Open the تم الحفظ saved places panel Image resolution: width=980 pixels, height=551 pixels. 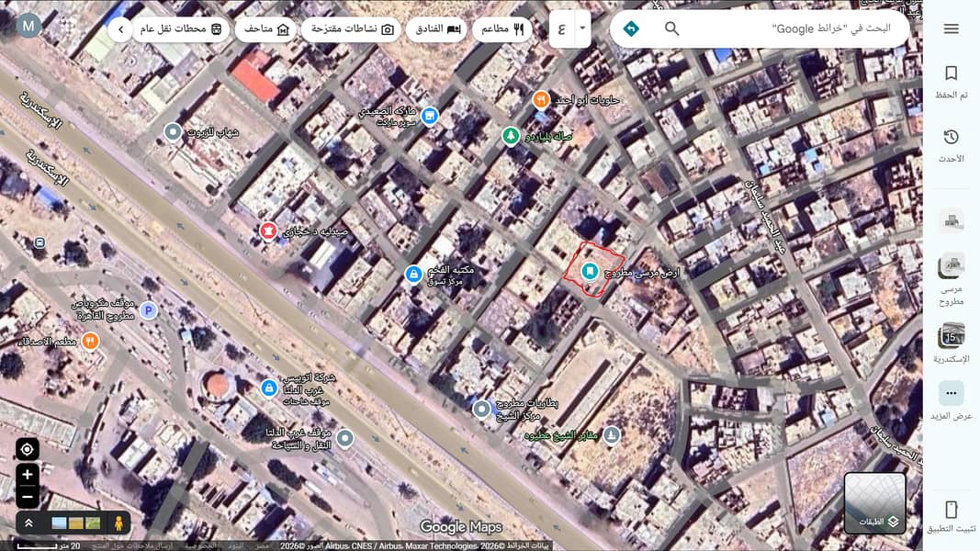[x=952, y=82]
